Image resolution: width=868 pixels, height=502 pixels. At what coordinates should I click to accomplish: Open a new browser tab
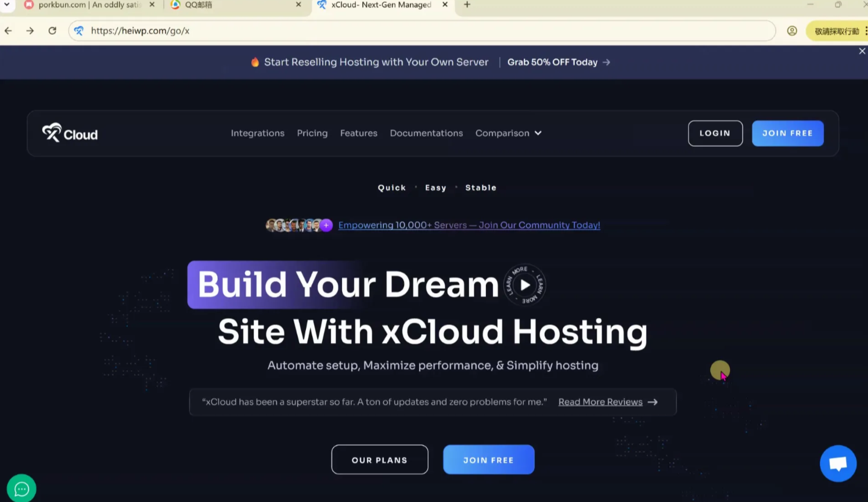467,5
